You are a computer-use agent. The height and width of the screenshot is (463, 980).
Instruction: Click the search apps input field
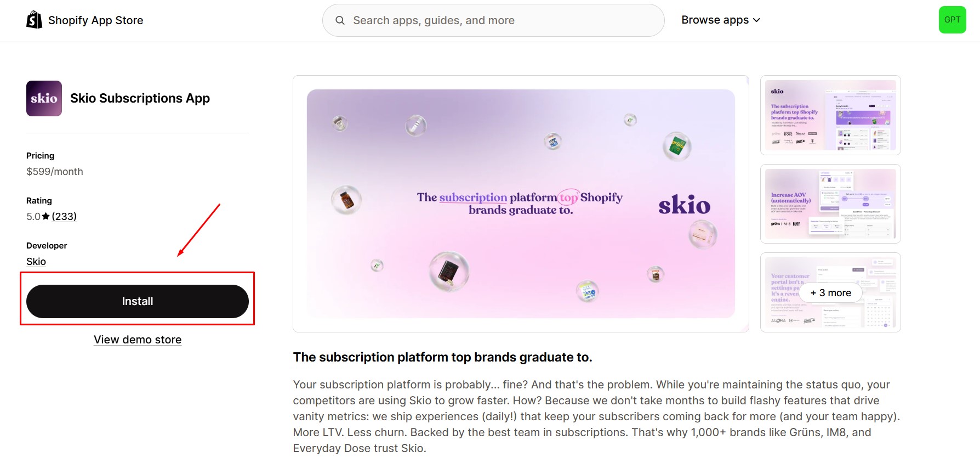pos(492,20)
